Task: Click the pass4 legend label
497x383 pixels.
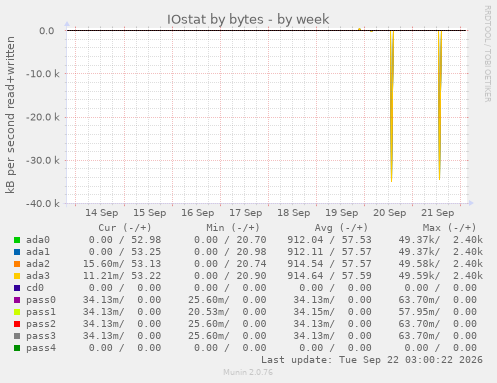Action: pyautogui.click(x=41, y=348)
